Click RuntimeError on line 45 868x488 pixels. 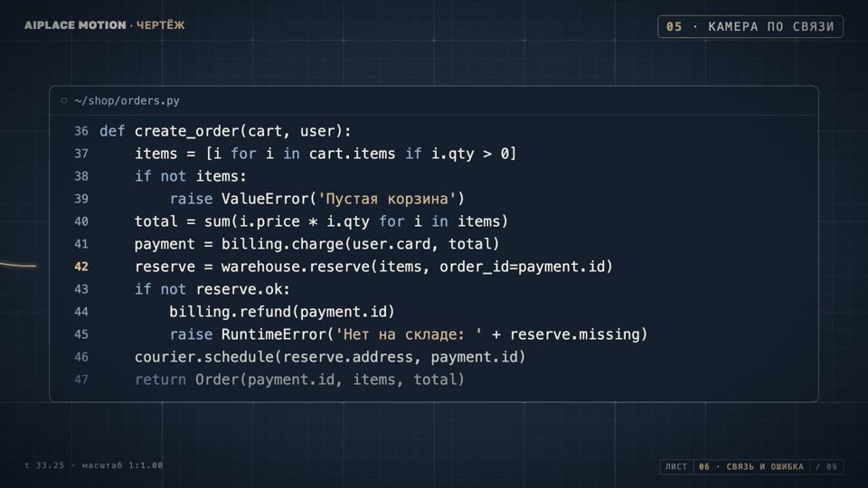(273, 334)
